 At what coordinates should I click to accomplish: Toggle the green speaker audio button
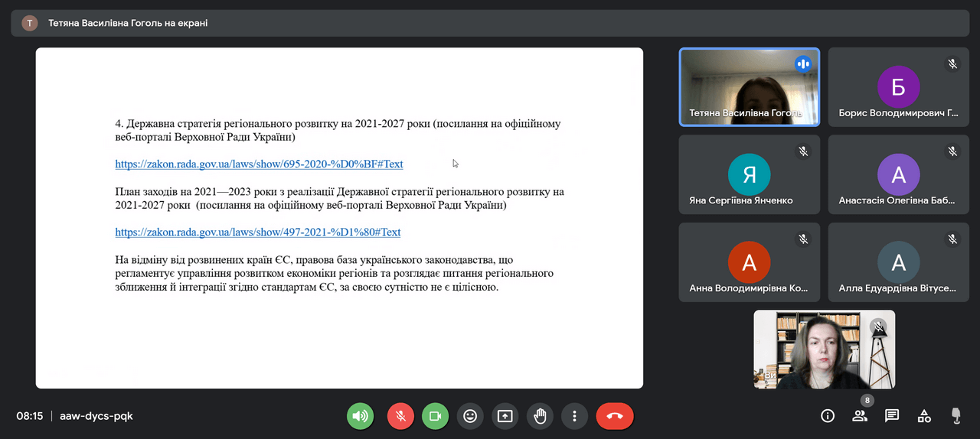pos(360,416)
